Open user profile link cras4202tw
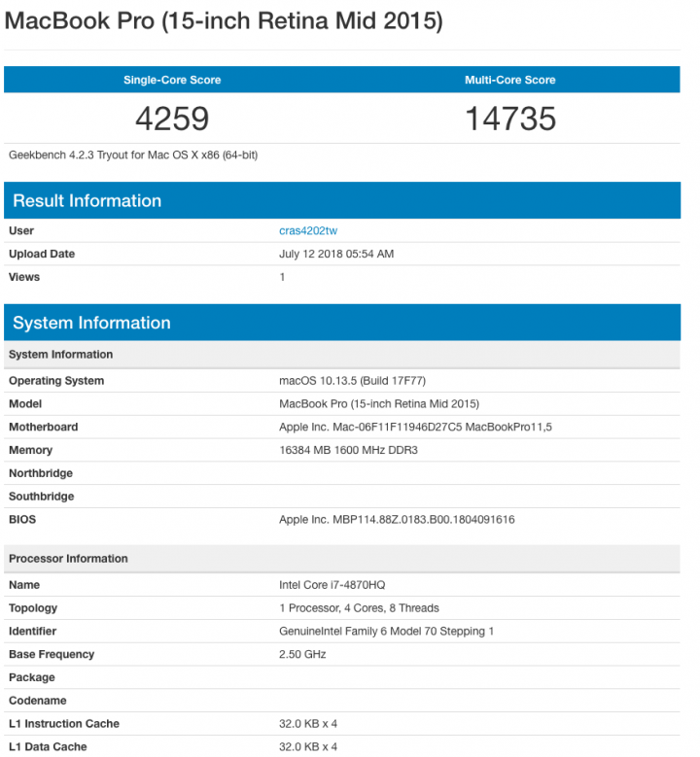Image resolution: width=700 pixels, height=757 pixels. tap(308, 230)
